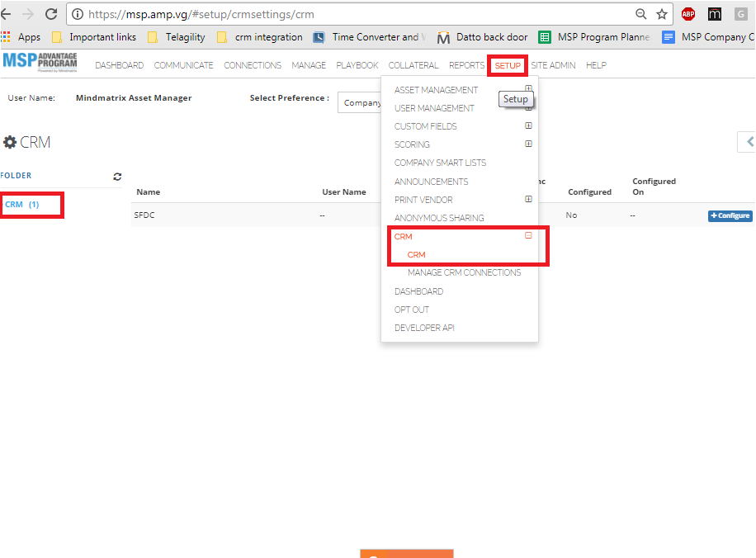Refresh the folder list with refresh icon
Screen dimensions: 756x558
pyautogui.click(x=117, y=177)
